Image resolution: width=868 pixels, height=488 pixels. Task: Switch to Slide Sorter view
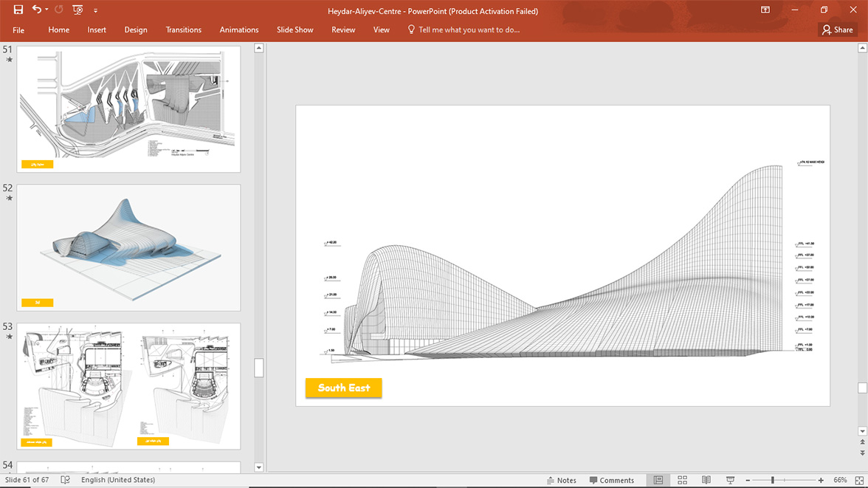click(x=683, y=480)
